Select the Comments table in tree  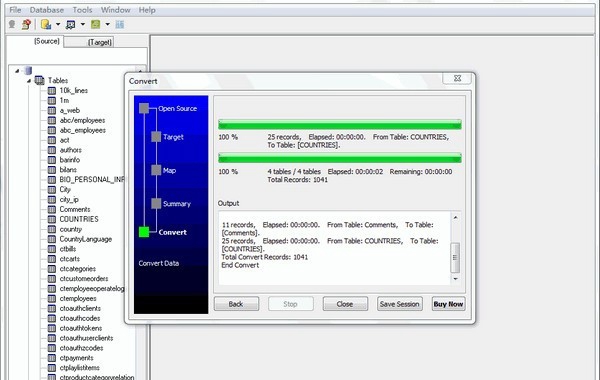[75, 209]
